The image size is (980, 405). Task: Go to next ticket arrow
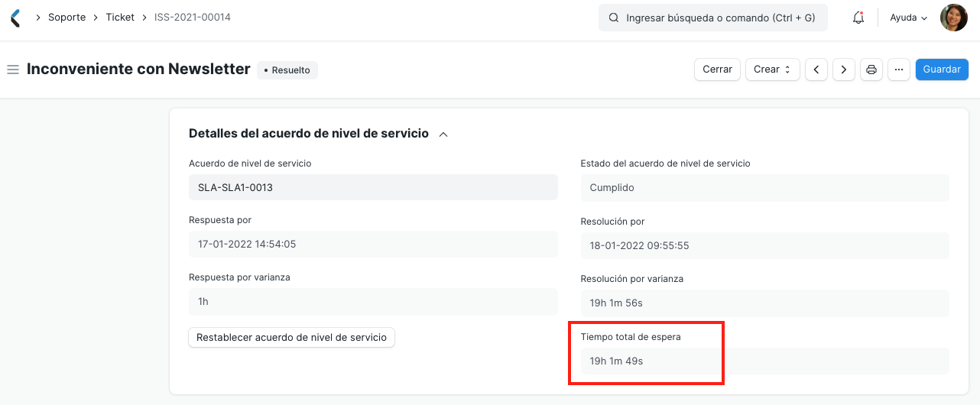point(843,70)
